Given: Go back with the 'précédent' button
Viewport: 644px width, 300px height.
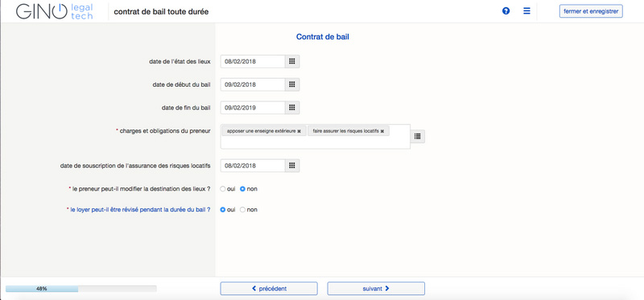Looking at the screenshot, I should click(x=269, y=289).
